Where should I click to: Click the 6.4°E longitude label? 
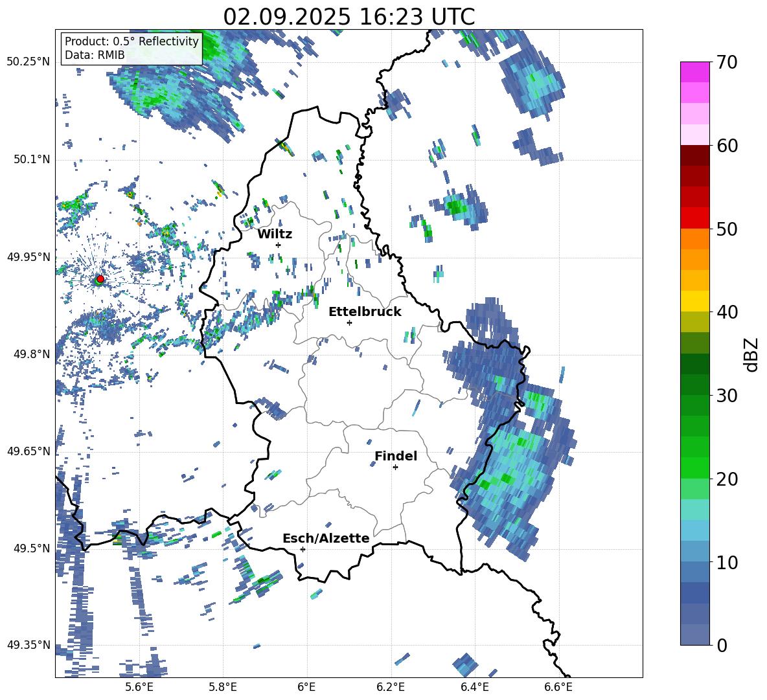475,687
